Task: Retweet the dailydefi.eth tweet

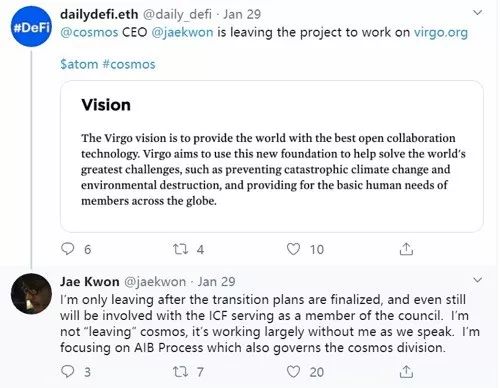Action: pos(181,249)
